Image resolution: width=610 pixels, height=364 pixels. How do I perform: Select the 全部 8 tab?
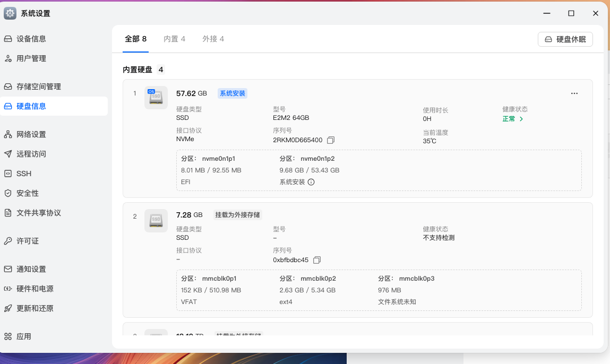click(135, 39)
